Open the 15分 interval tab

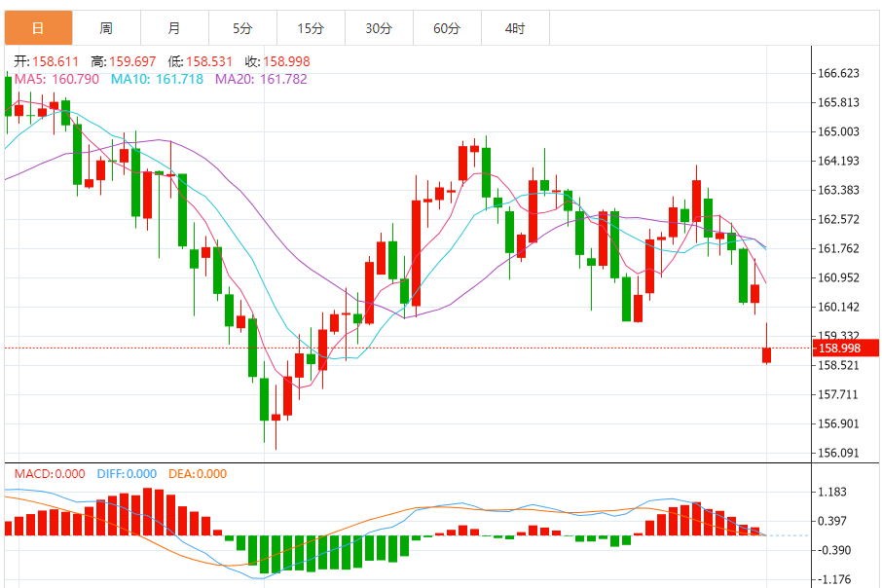311,27
